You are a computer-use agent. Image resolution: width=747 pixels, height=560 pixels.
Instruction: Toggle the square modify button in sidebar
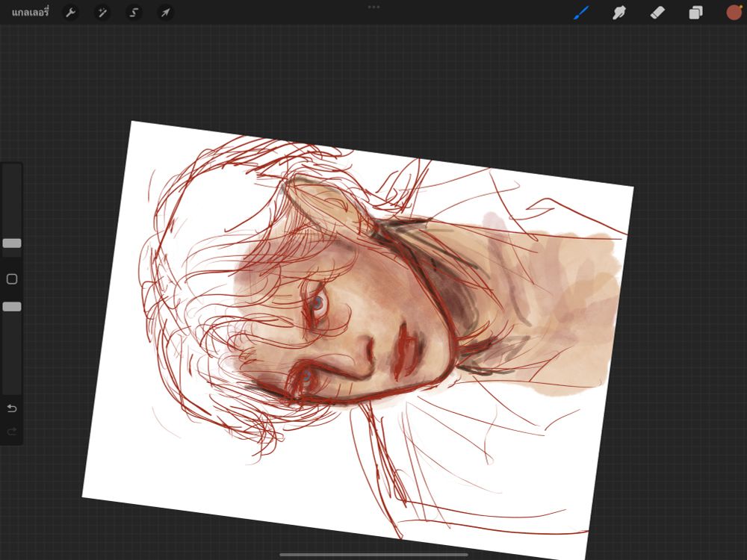pos(12,279)
